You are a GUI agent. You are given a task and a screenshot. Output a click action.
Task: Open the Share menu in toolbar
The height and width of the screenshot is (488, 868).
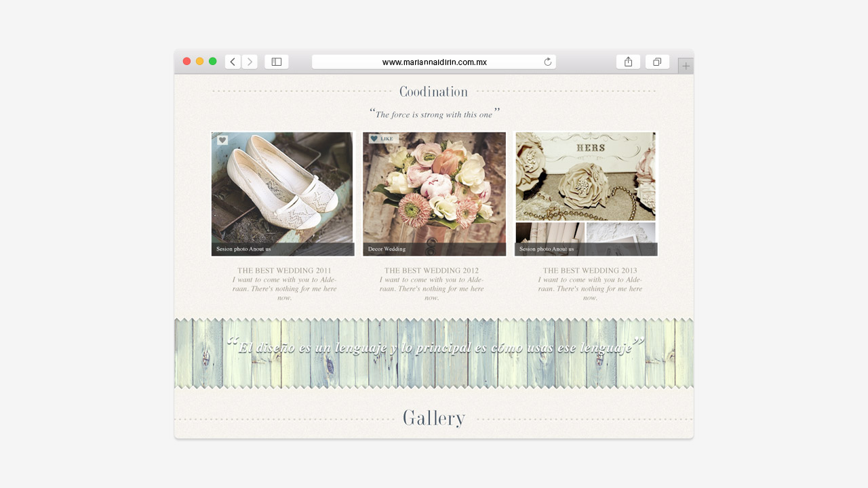pyautogui.click(x=628, y=62)
